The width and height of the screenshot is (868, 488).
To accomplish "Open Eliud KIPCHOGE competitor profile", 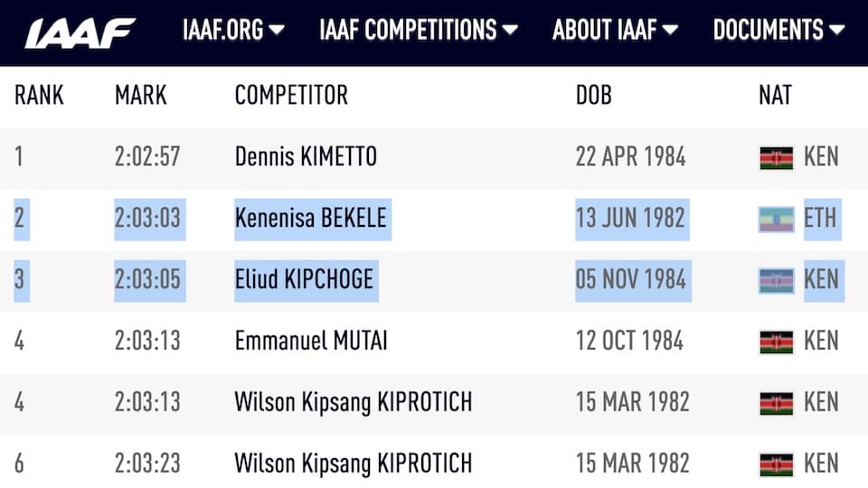I will pos(304,279).
